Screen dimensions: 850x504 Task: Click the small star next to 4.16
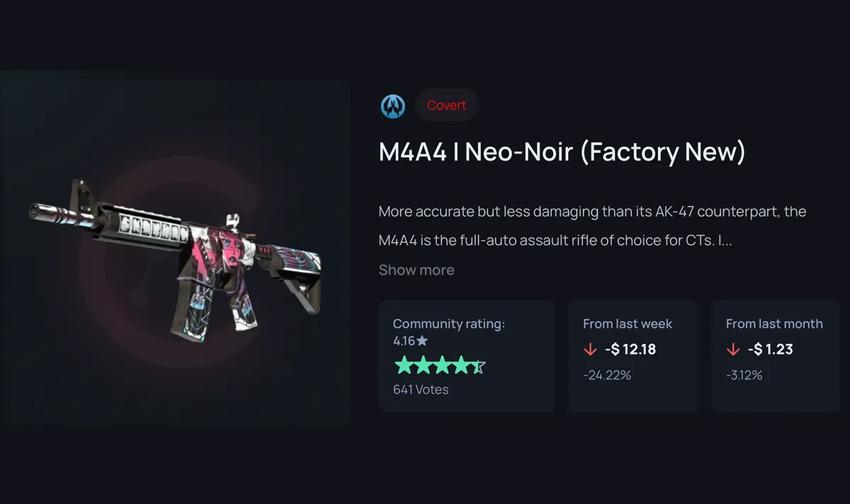click(422, 341)
